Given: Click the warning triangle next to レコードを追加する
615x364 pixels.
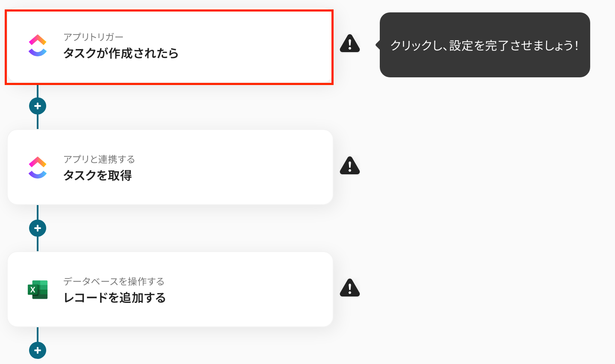Looking at the screenshot, I should tap(350, 288).
